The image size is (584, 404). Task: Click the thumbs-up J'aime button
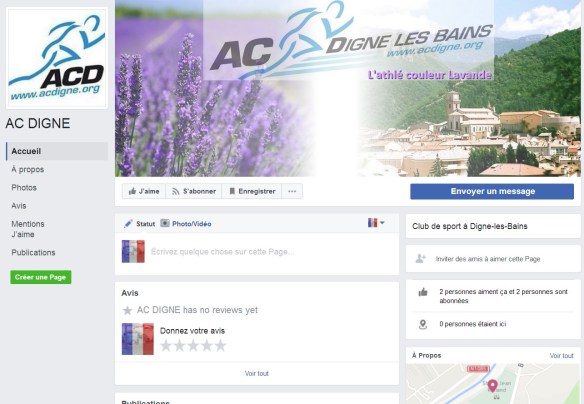[x=144, y=191]
